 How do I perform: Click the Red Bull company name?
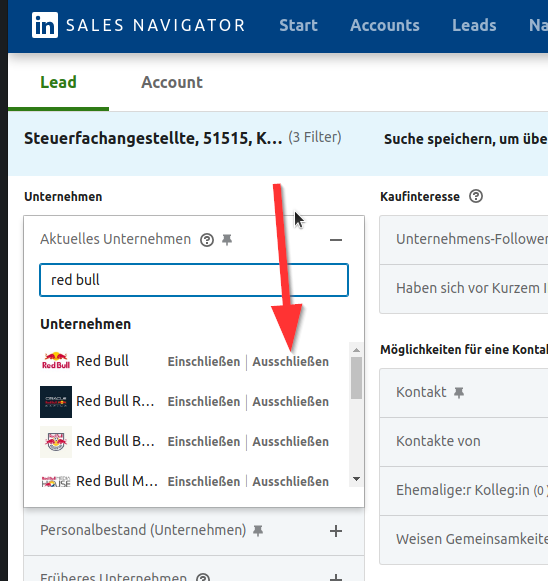click(x=102, y=361)
